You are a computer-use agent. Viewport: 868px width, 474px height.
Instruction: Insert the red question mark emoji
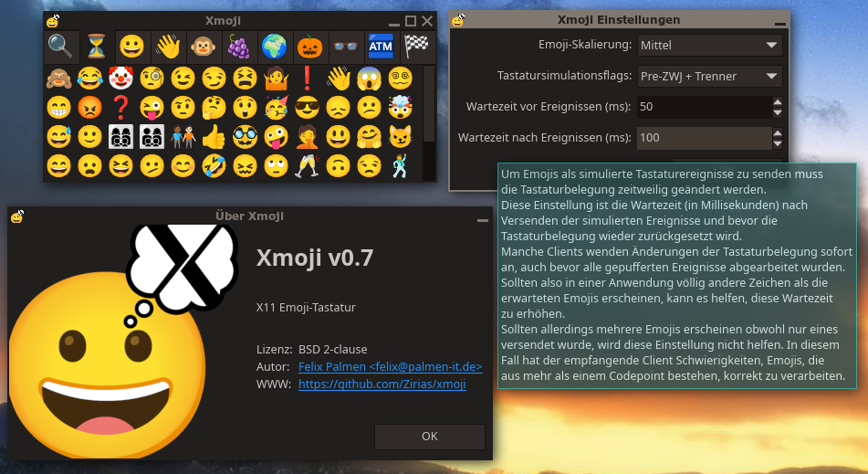pyautogui.click(x=120, y=108)
